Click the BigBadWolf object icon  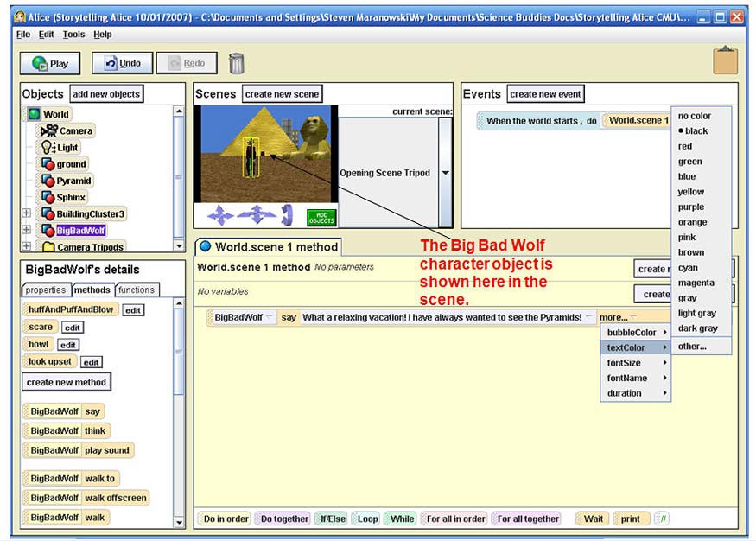click(48, 231)
